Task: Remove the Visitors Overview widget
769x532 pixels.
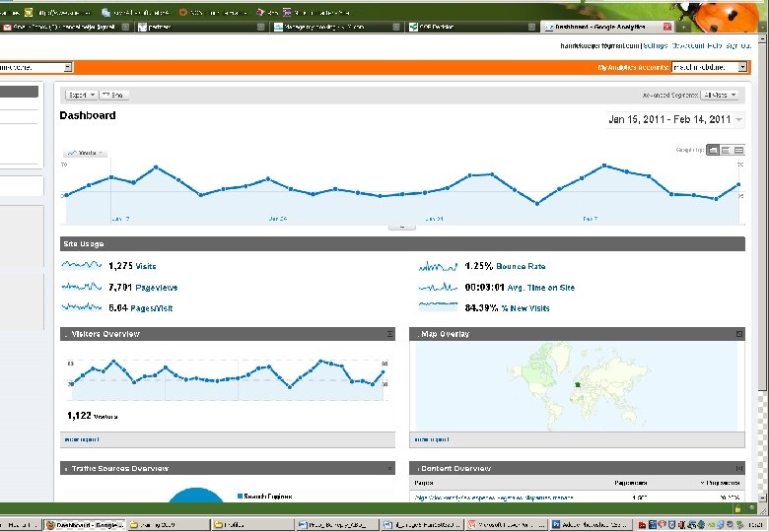Action: pos(389,334)
